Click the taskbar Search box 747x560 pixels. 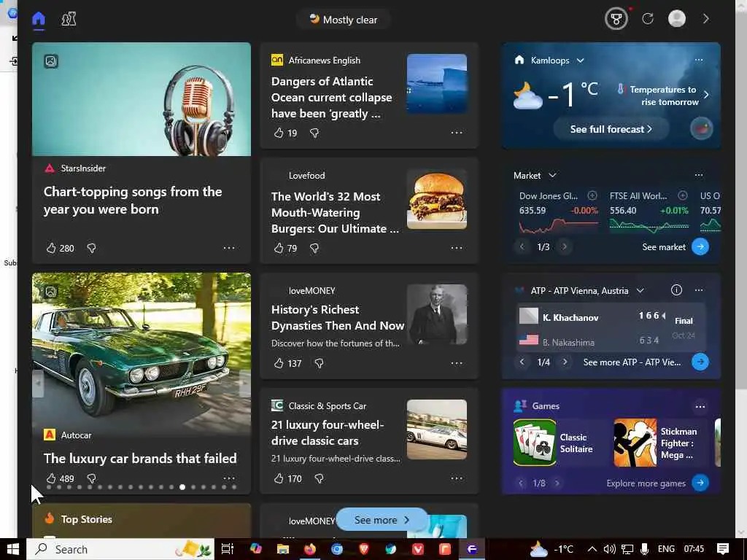(120, 549)
